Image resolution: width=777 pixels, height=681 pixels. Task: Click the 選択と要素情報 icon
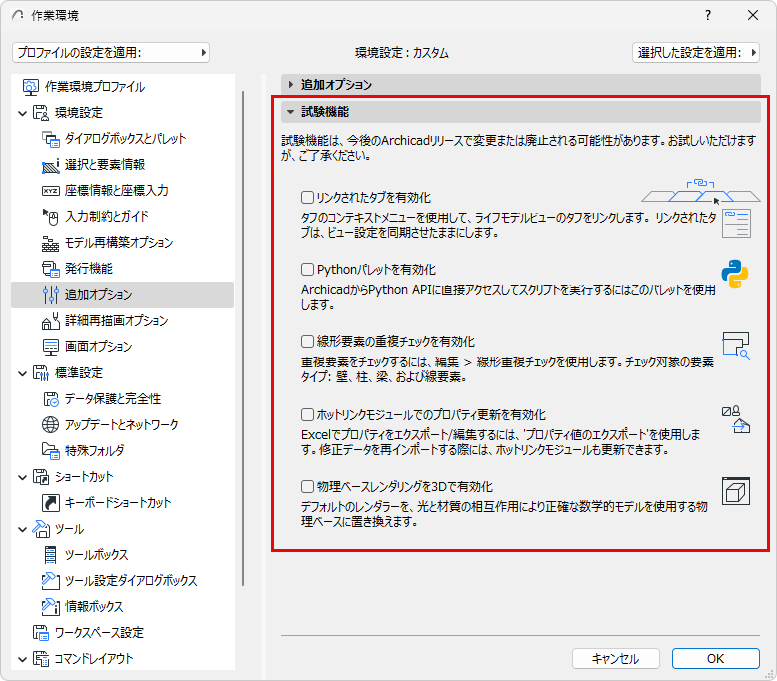(x=51, y=165)
